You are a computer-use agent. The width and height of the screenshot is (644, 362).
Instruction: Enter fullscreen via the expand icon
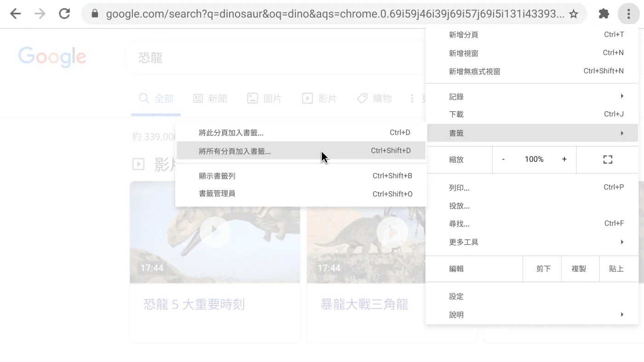607,159
